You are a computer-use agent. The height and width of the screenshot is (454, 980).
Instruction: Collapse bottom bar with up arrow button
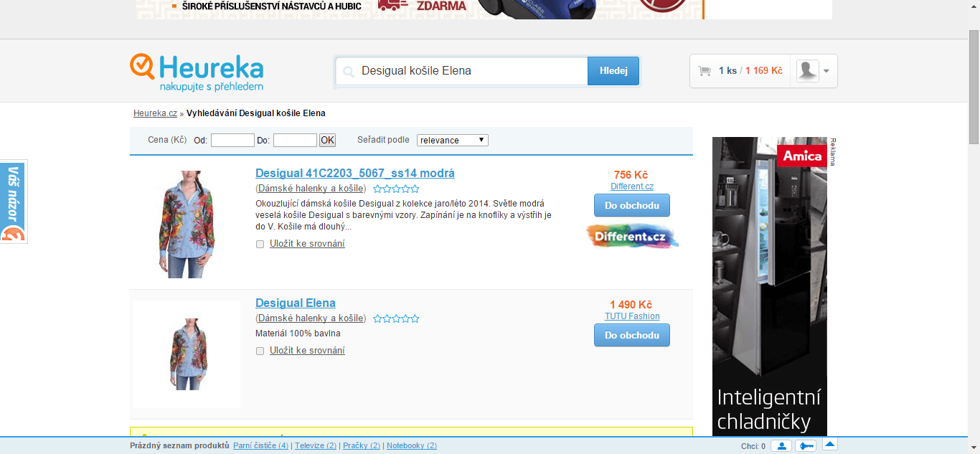830,445
